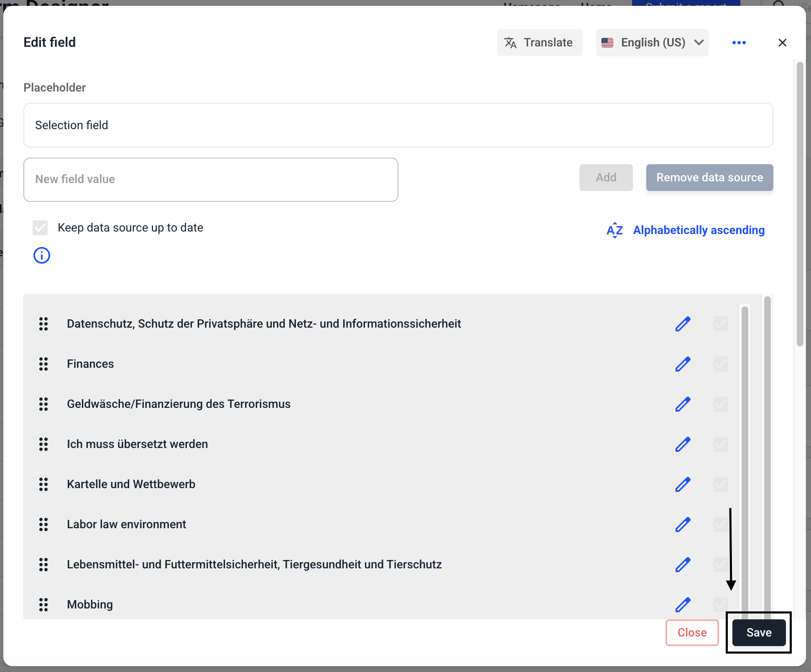Click drag handle beside Datenschutz entry
Viewport: 811px width, 672px height.
[43, 324]
